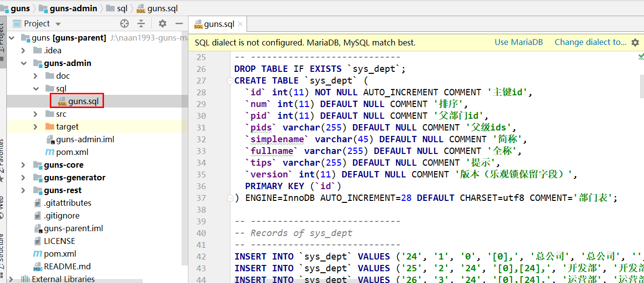
Task: Collapse the guns [guns-parent] root node
Action: click(11, 38)
